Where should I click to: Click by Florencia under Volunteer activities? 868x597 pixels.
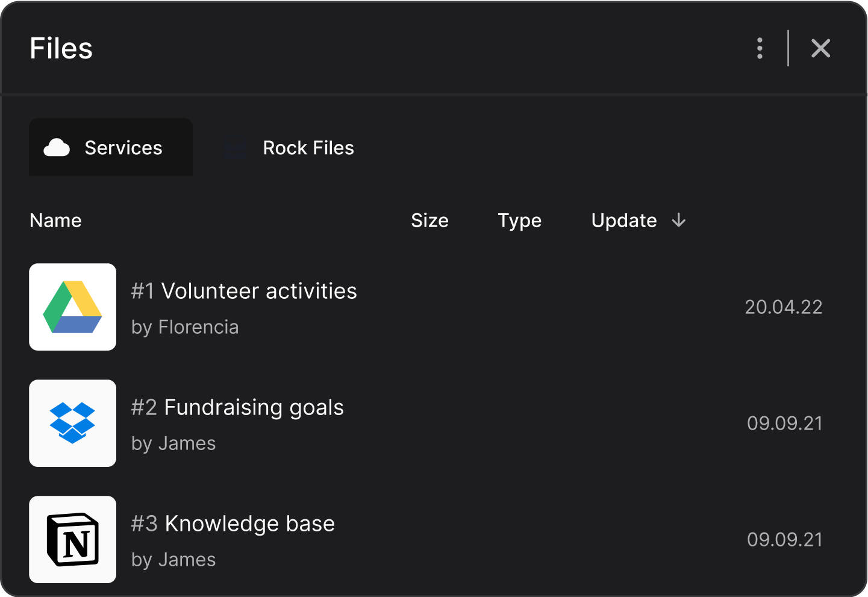(185, 327)
